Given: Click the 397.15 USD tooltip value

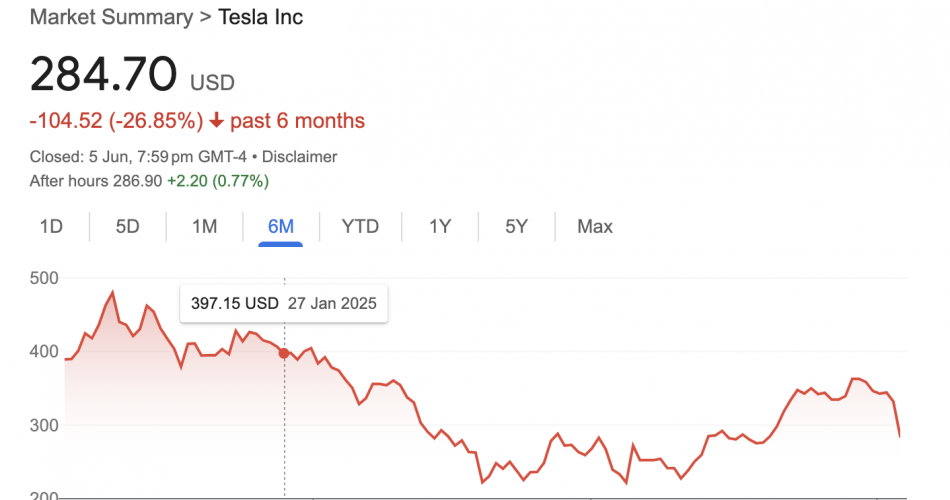Looking at the screenshot, I should point(235,304).
